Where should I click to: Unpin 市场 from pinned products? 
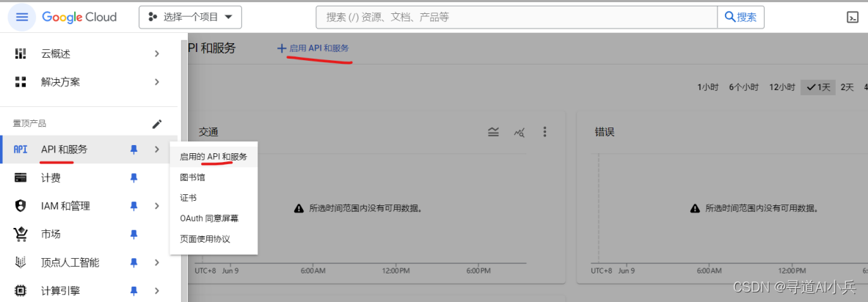coord(134,234)
